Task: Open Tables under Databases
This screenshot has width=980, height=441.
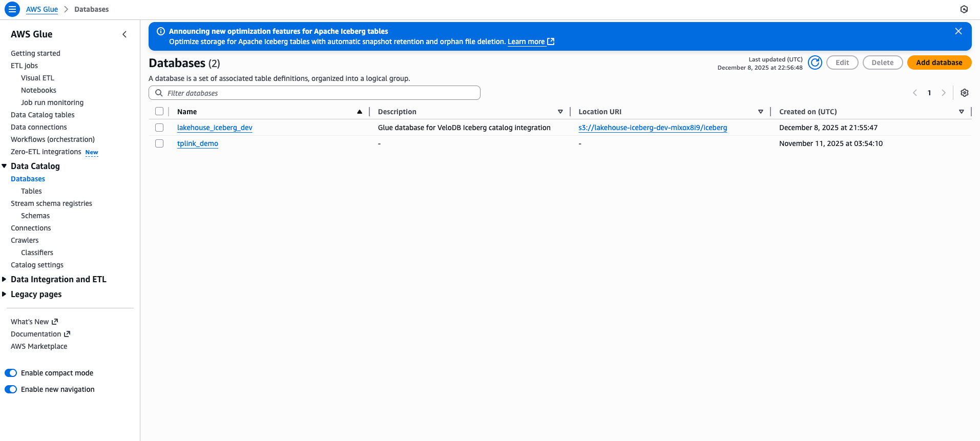Action: click(x=31, y=191)
